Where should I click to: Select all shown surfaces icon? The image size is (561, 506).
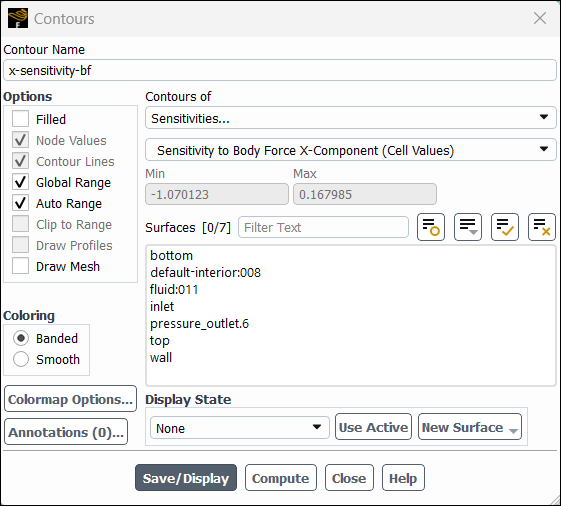click(504, 227)
